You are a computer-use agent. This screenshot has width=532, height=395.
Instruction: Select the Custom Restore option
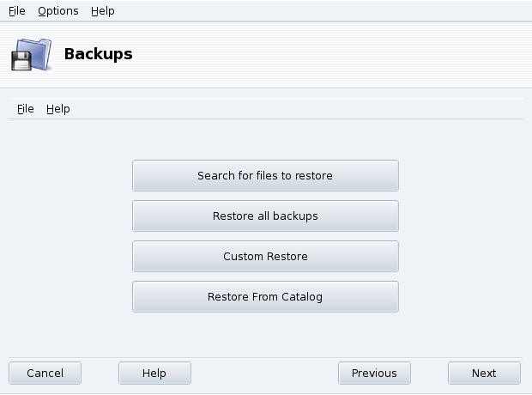265,256
